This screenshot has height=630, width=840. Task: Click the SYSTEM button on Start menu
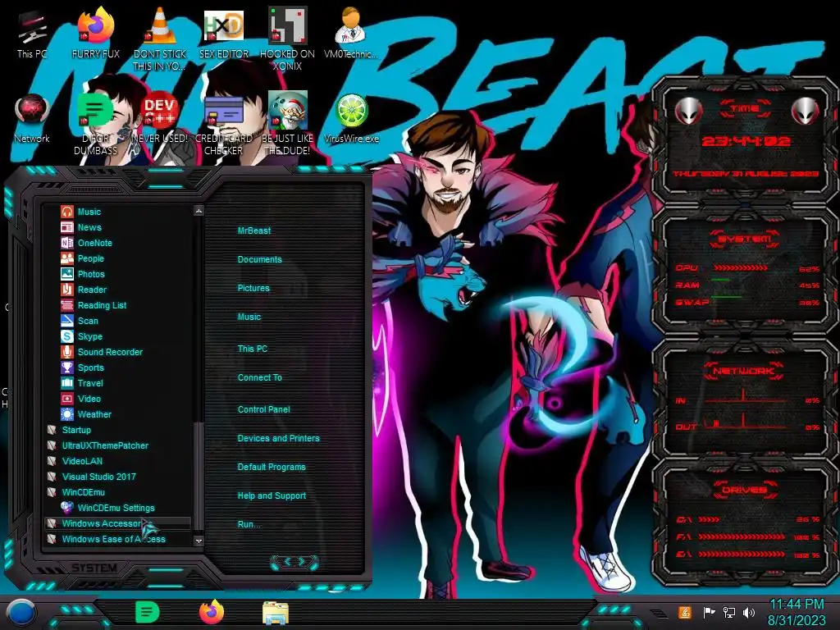click(94, 568)
